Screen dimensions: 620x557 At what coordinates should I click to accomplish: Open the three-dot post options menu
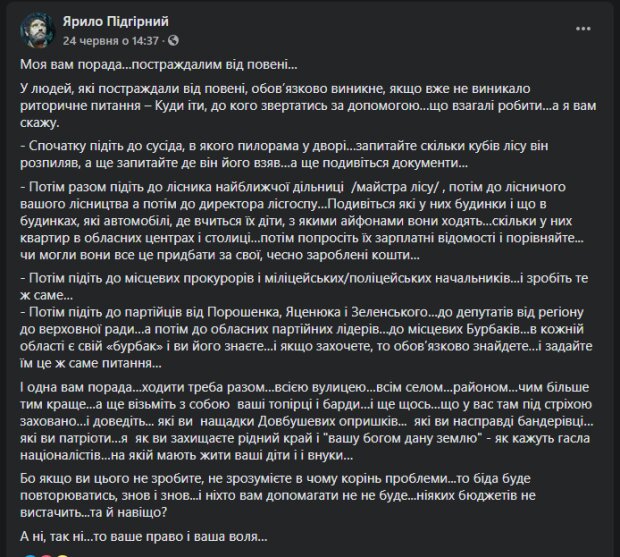coord(583,29)
